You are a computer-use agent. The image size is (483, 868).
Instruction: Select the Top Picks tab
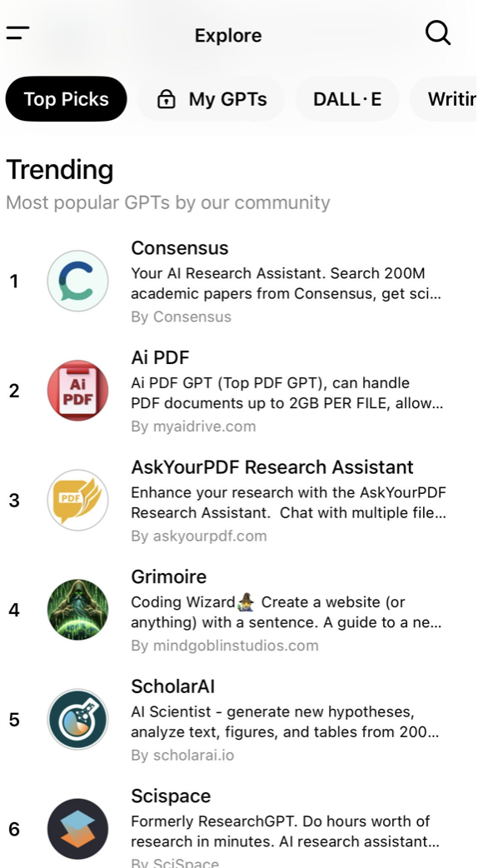pos(67,99)
